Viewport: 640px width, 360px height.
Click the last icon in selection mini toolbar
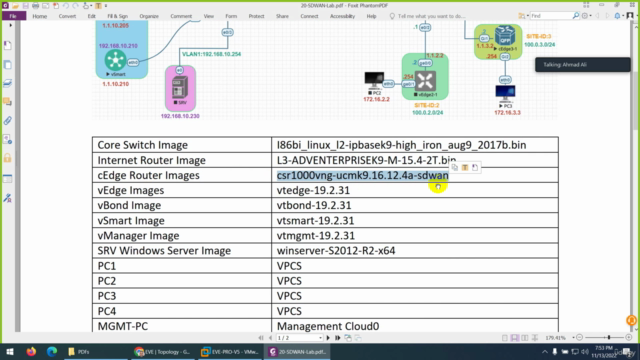click(x=475, y=167)
